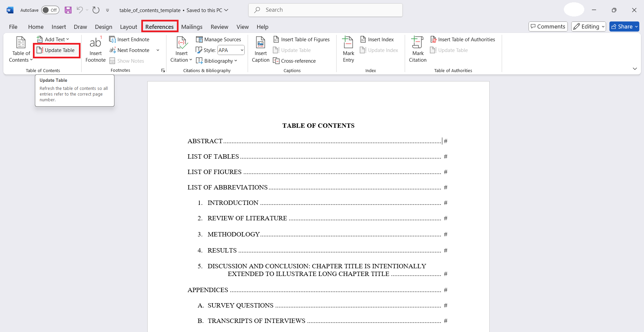
Task: Collapse the ribbon chevron
Action: pyautogui.click(x=635, y=69)
